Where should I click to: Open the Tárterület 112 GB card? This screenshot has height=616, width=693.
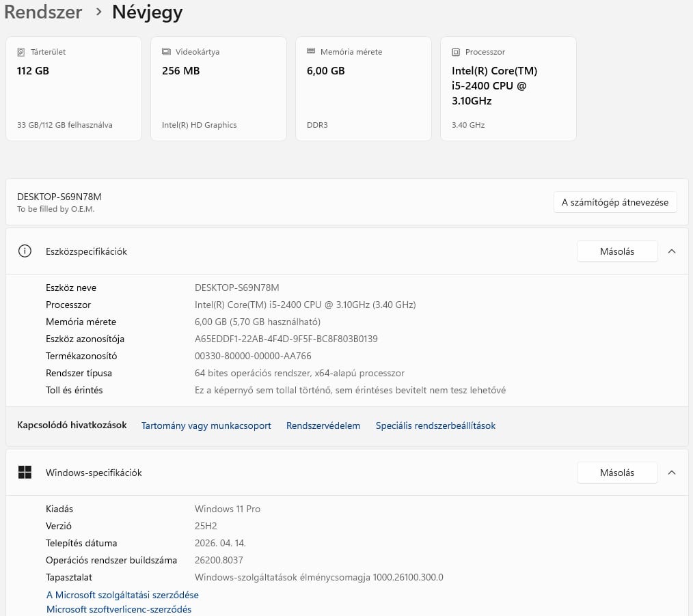[x=74, y=89]
